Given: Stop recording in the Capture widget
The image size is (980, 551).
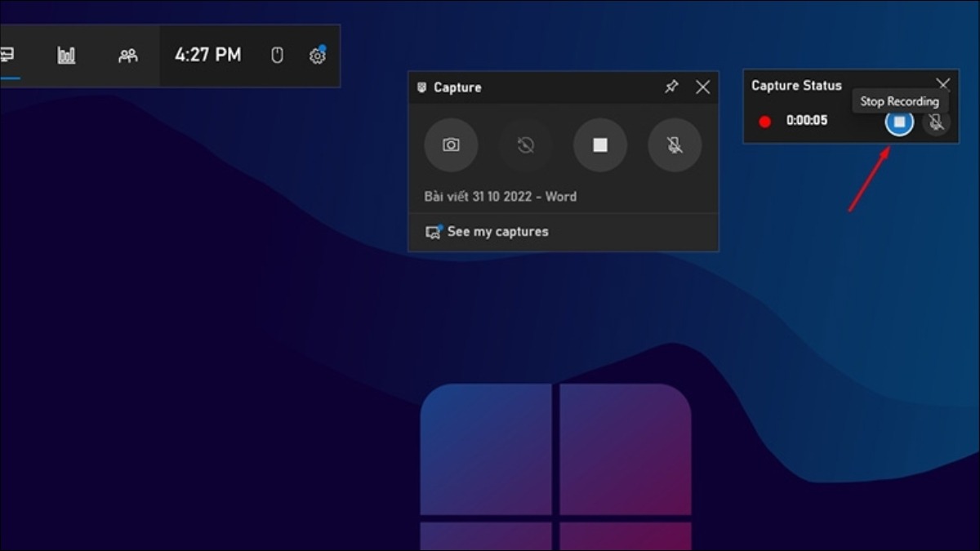Looking at the screenshot, I should click(600, 145).
